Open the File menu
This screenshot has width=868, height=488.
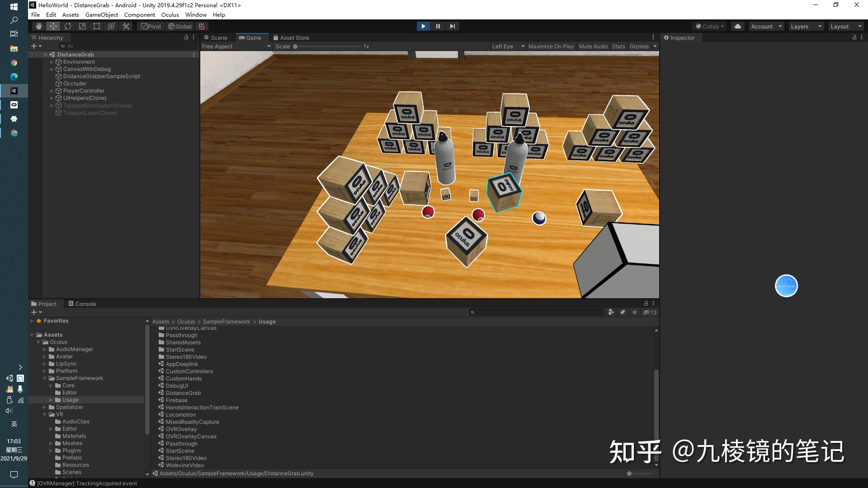coord(35,14)
